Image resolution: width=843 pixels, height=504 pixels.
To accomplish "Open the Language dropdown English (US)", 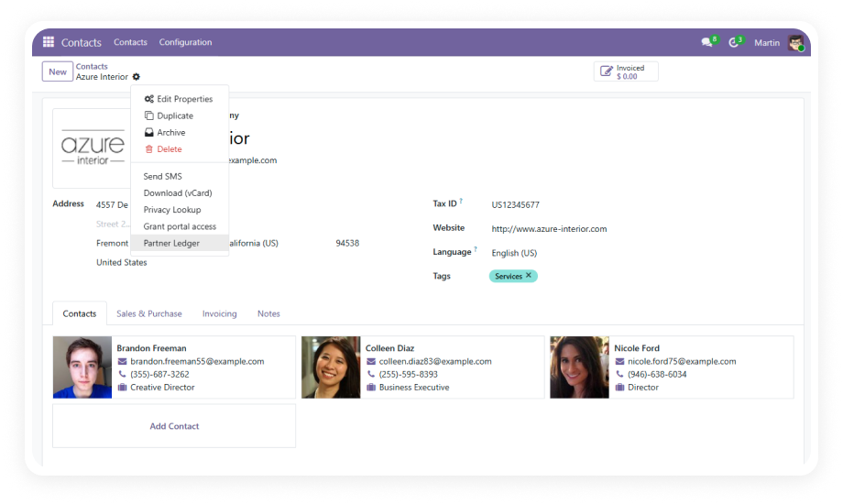I will click(x=514, y=253).
